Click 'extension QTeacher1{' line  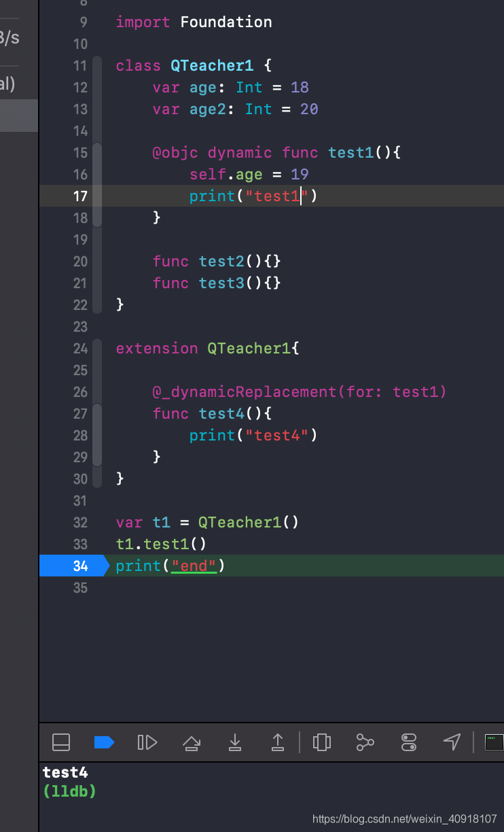tap(207, 348)
